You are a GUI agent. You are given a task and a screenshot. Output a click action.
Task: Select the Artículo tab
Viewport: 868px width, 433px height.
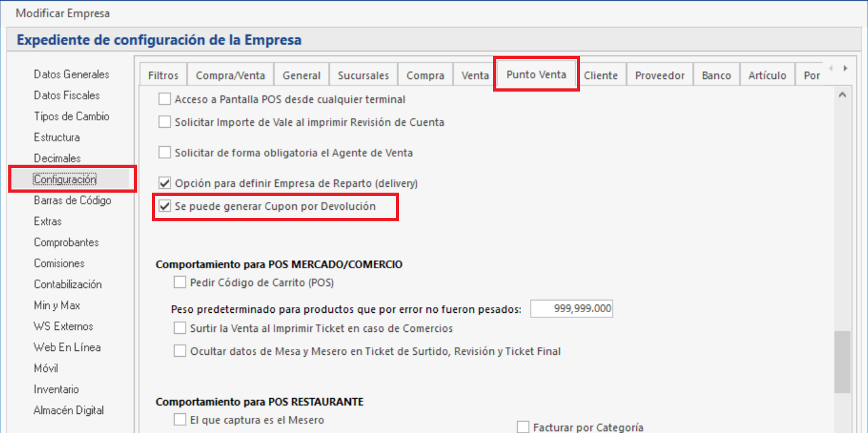[x=767, y=76]
